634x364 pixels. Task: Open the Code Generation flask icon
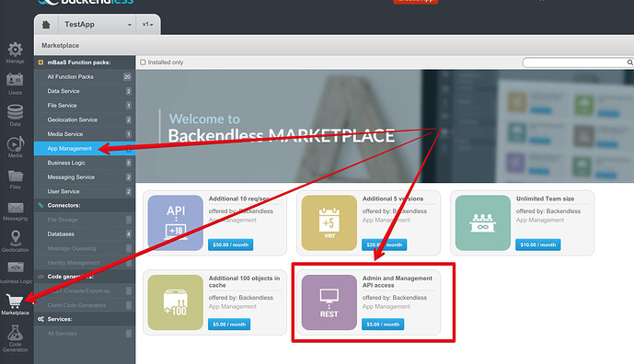15,334
